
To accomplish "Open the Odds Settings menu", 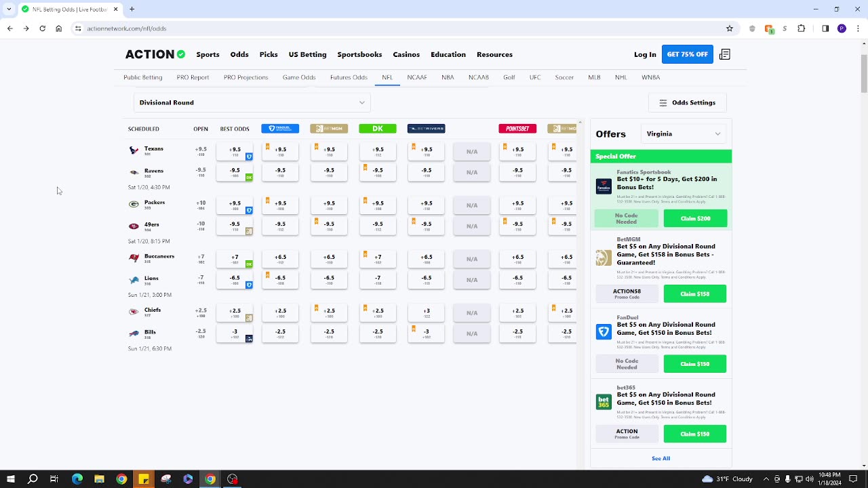I will tap(688, 102).
